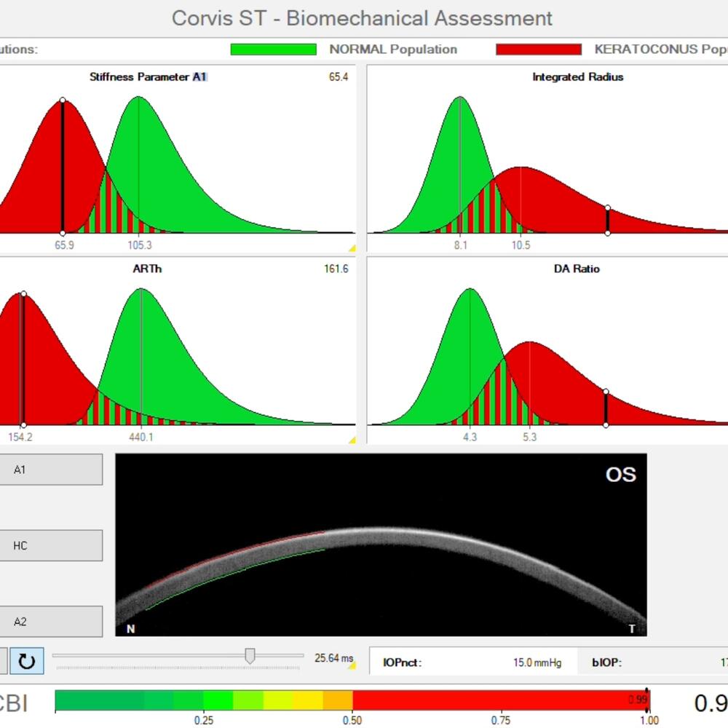This screenshot has height=728, width=728.
Task: Click black marker line in Stiffness Parameter chart
Action: (63, 166)
